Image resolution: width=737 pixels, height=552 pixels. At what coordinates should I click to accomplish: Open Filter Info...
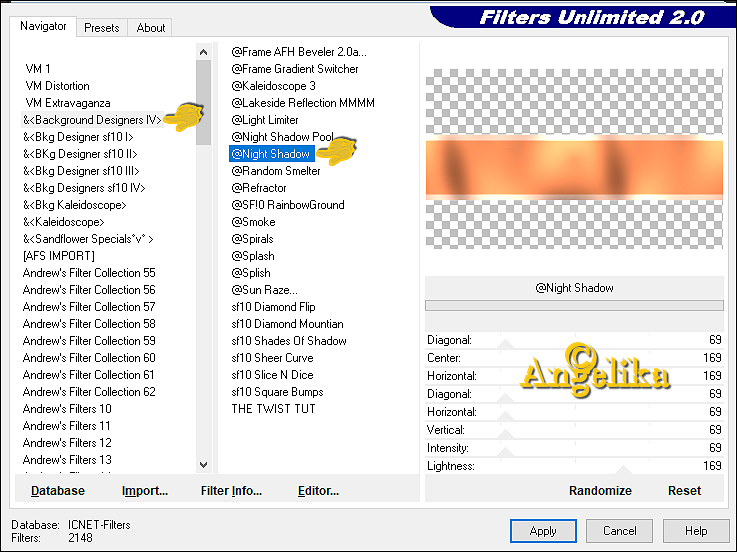[x=231, y=491]
